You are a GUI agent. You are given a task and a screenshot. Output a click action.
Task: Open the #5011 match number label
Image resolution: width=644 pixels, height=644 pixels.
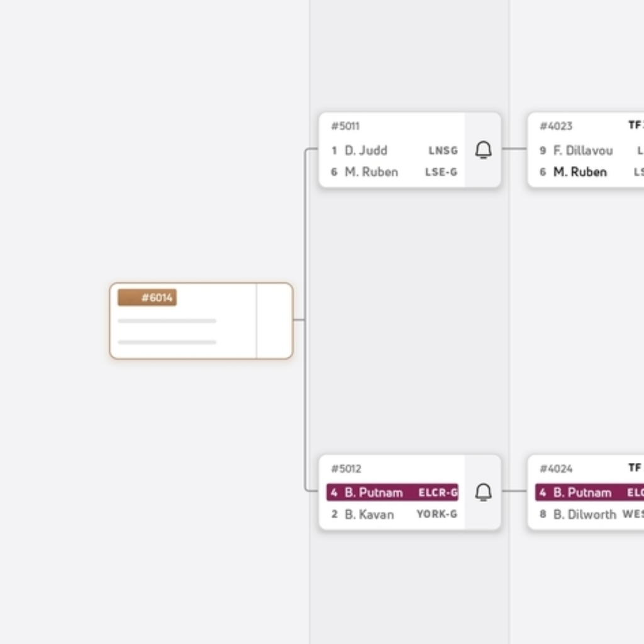(x=345, y=126)
